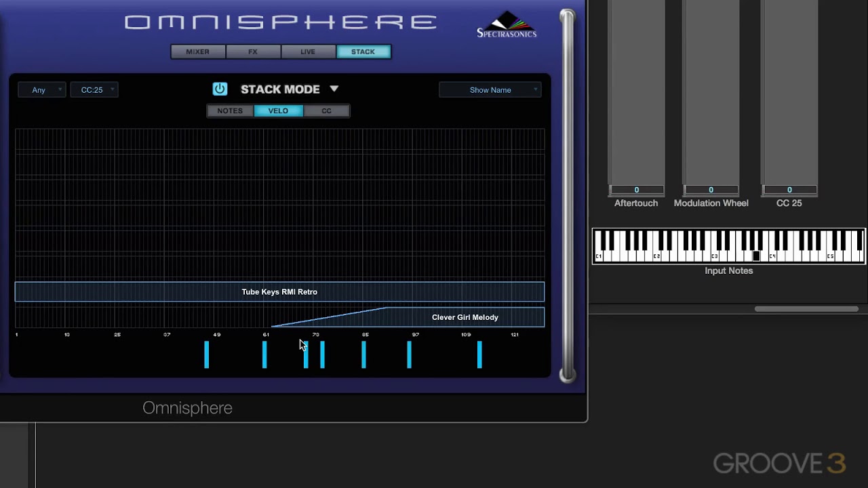The width and height of the screenshot is (868, 488).
Task: Open the CC:25 controller dropdown
Action: 94,89
